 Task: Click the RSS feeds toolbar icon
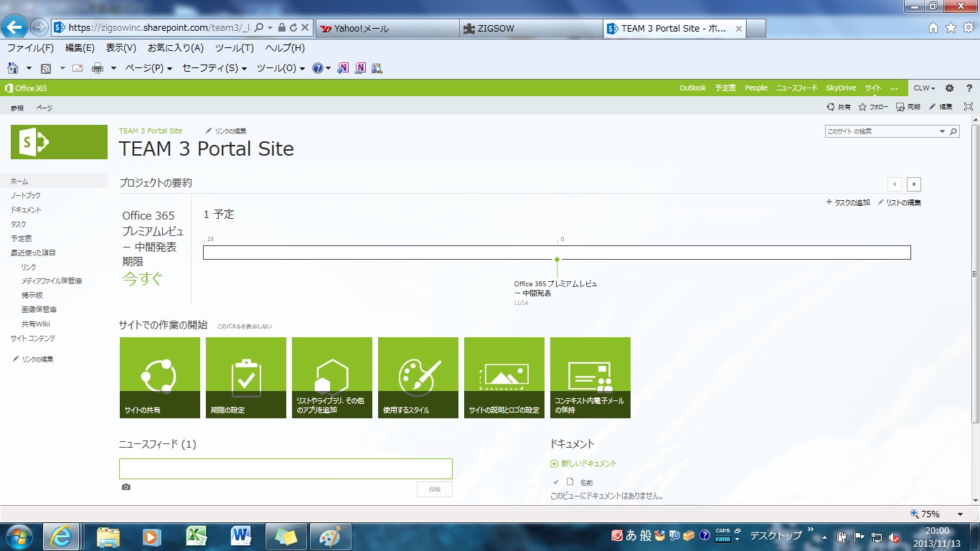[x=46, y=68]
